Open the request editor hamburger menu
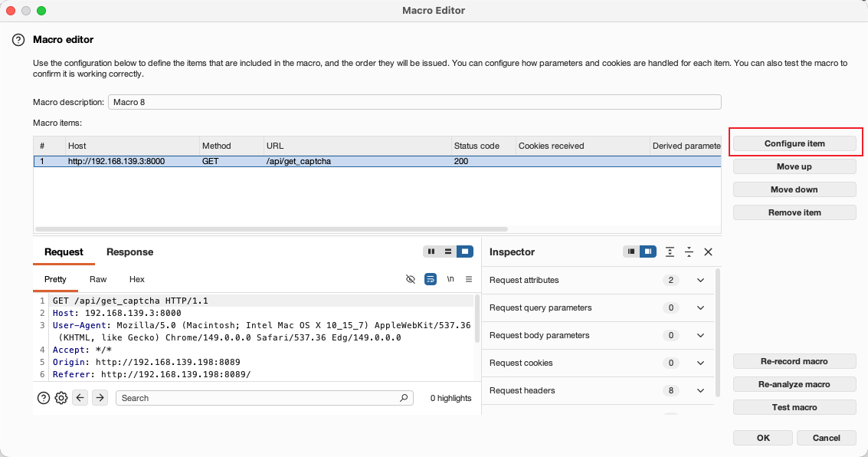This screenshot has height=457, width=868. coord(469,279)
